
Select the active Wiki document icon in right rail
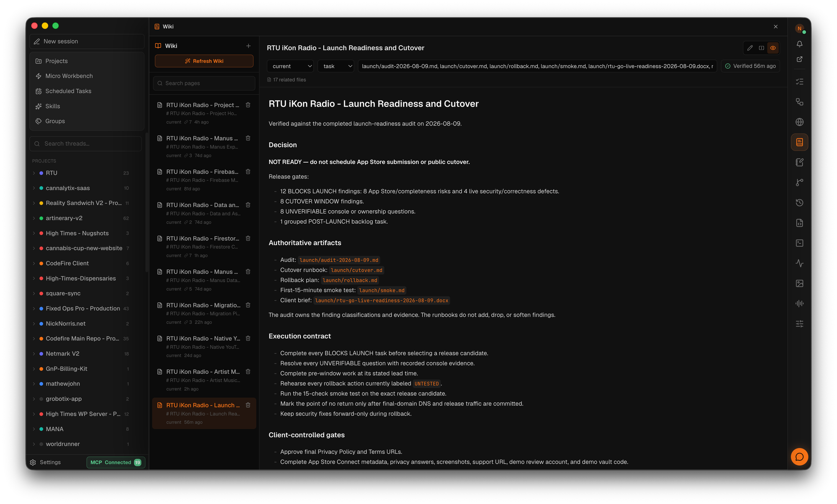[x=799, y=142]
